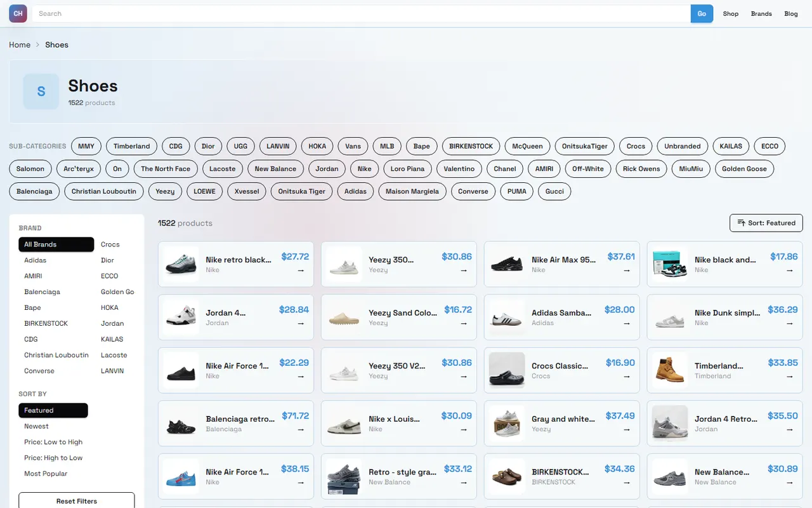Click into the Search field

[x=362, y=13]
